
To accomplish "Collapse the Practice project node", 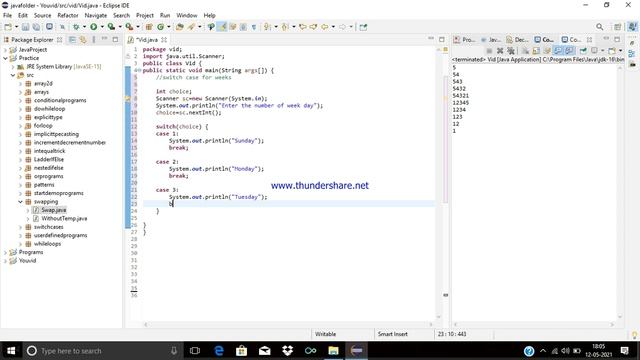I will click(5, 58).
